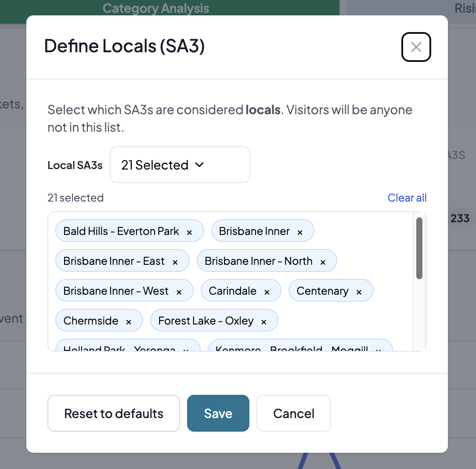Close the Define Locals dialog
Viewport: 476px width, 469px height.
click(x=416, y=47)
